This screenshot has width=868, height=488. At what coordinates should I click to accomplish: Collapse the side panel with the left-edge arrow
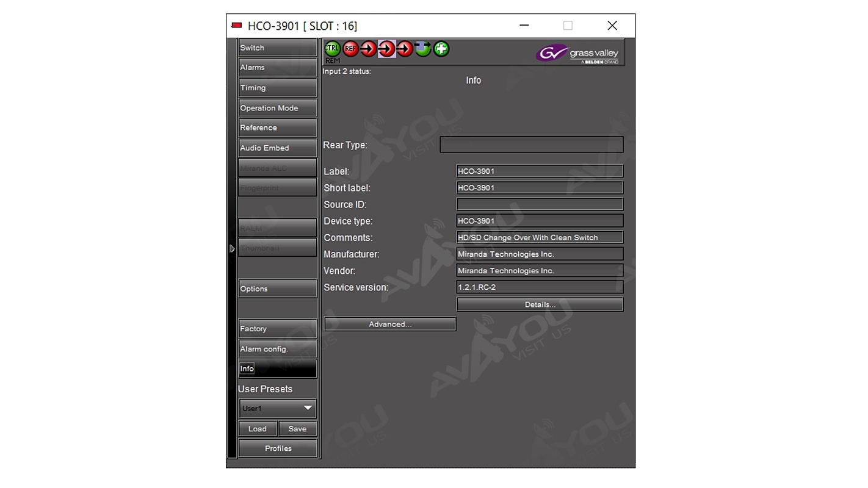pyautogui.click(x=232, y=249)
